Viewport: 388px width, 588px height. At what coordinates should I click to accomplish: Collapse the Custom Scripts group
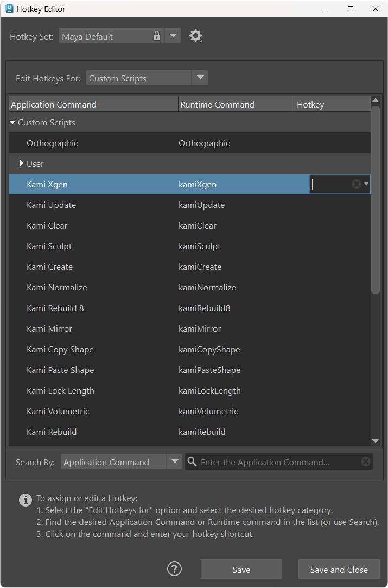(x=12, y=122)
